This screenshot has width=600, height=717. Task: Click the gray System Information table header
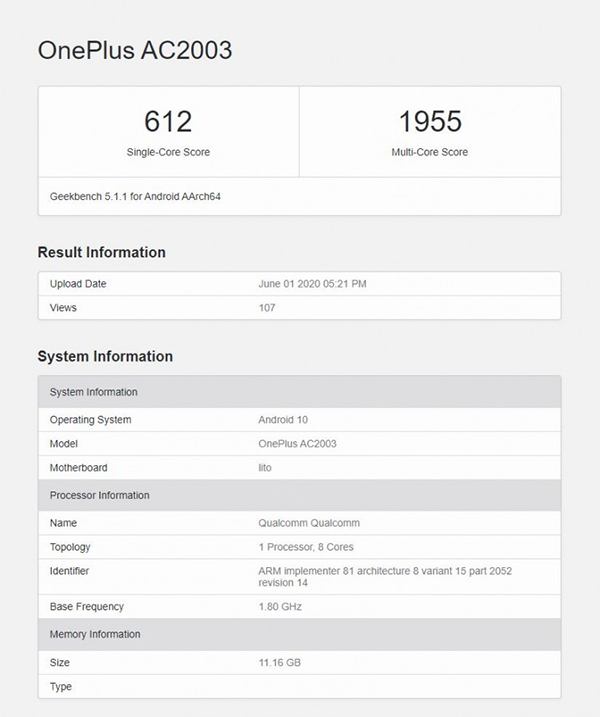click(x=94, y=392)
